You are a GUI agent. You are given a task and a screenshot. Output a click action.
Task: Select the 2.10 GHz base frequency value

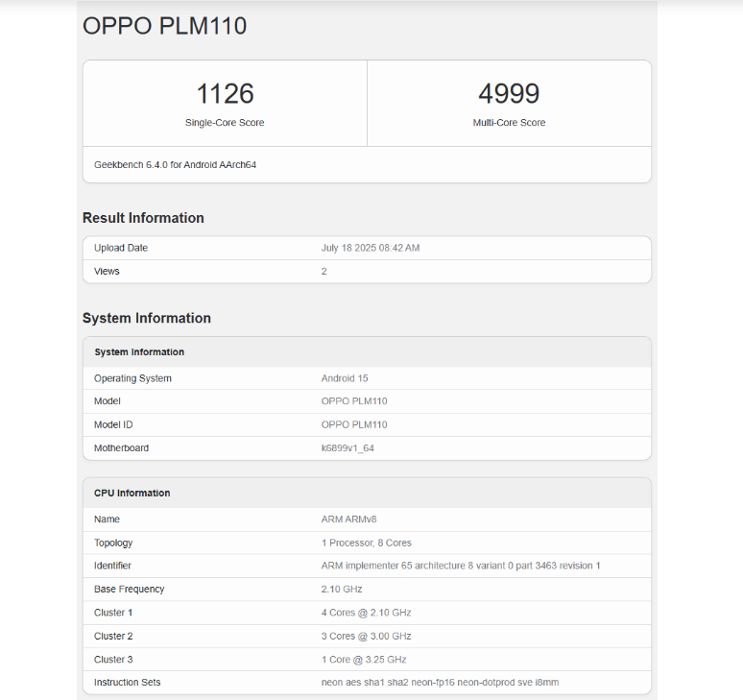(342, 590)
